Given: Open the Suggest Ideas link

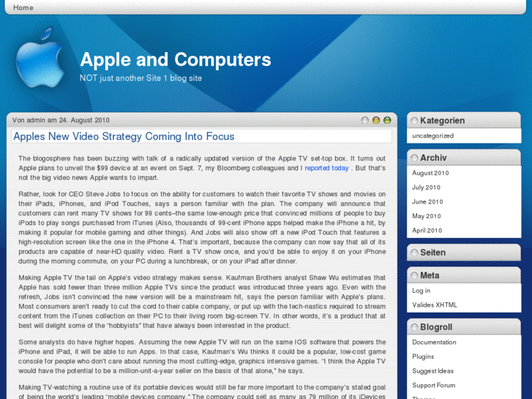Looking at the screenshot, I should pos(432,371).
